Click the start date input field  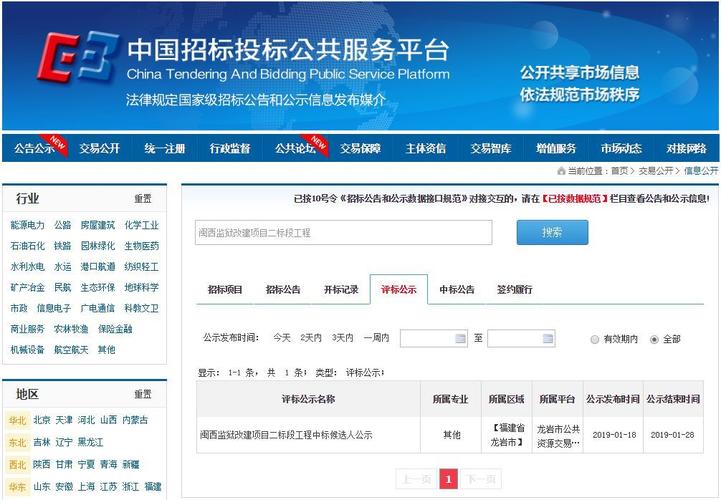coord(434,339)
